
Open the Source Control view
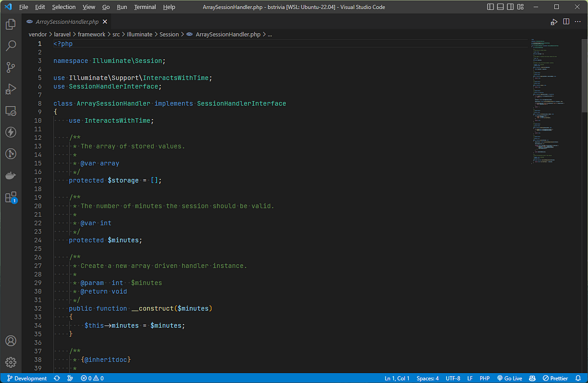point(11,67)
